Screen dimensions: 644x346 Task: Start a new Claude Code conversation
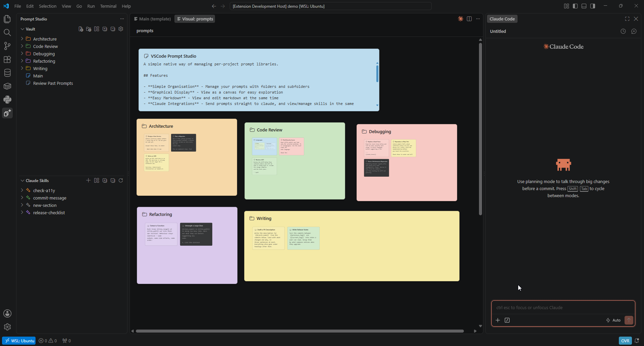(x=634, y=31)
